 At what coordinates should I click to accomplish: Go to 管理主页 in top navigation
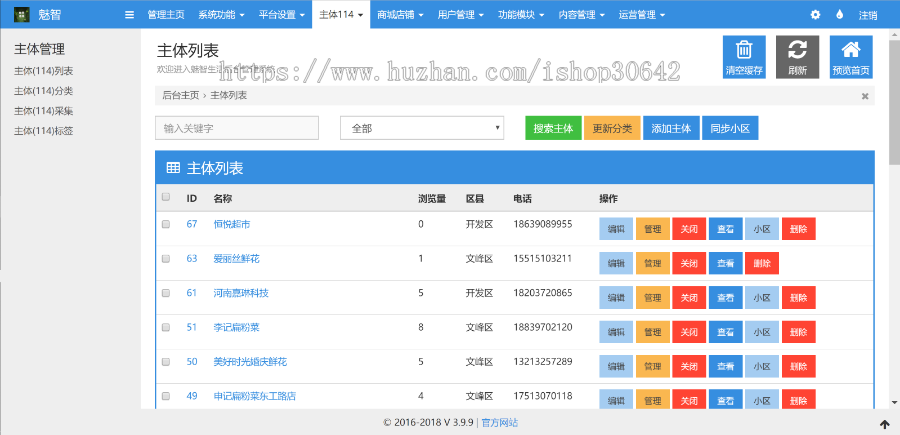click(x=166, y=15)
